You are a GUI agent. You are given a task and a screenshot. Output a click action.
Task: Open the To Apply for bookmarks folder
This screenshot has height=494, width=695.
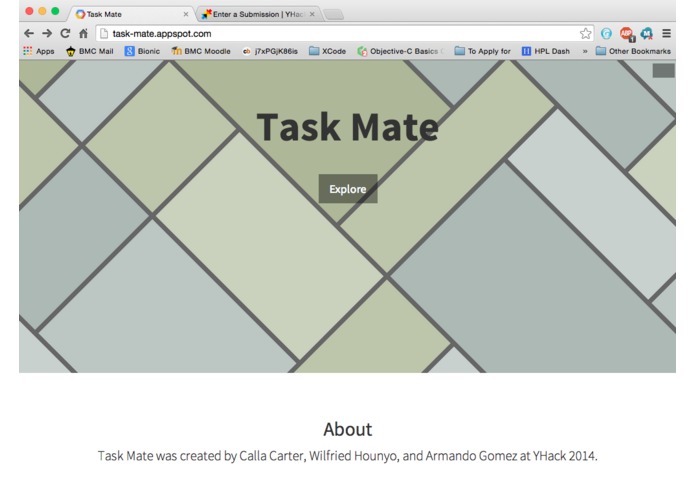[x=483, y=51]
